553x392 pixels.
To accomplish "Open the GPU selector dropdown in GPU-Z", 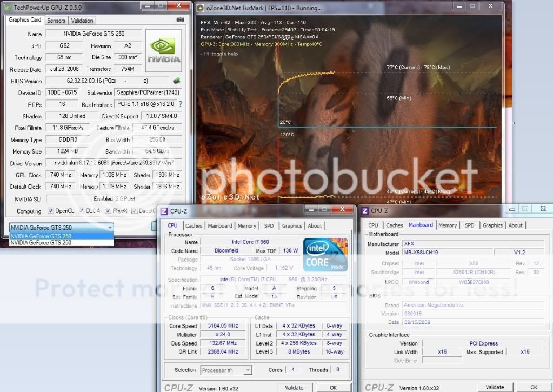I will (x=62, y=227).
